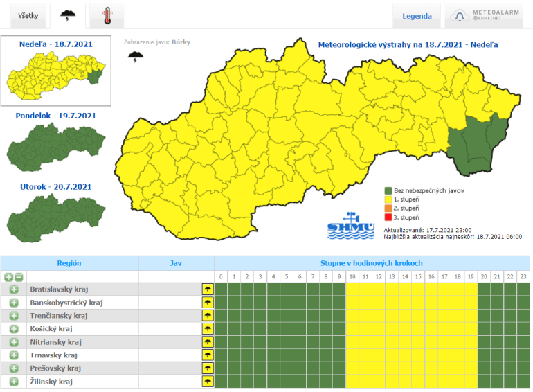Expand all regions with green plus button

(x=8, y=277)
